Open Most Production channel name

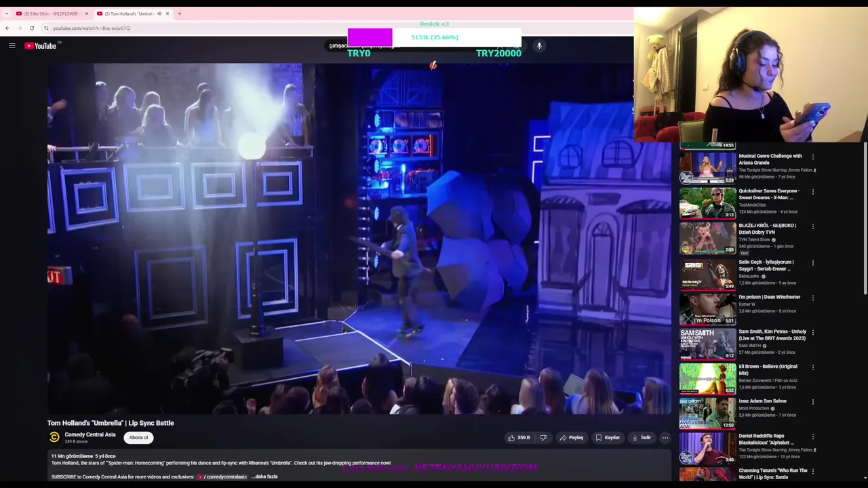tap(754, 408)
